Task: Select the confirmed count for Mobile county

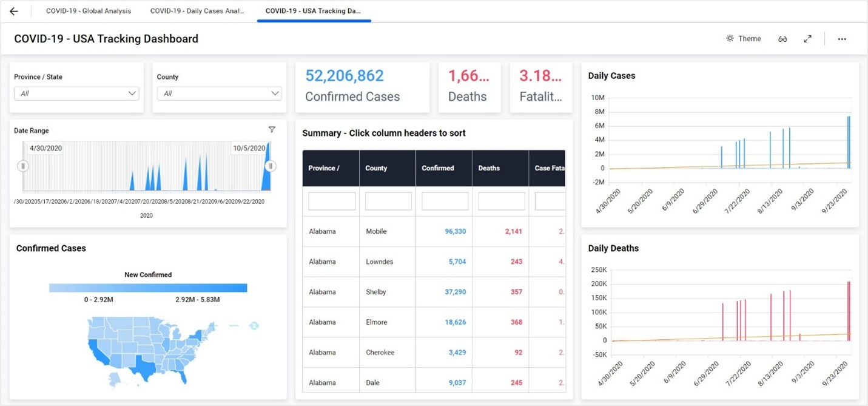Action: [455, 231]
